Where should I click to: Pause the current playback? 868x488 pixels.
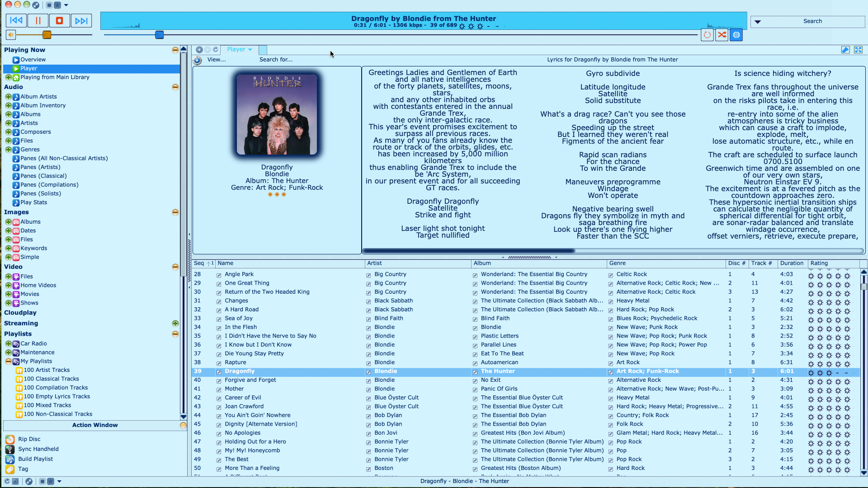[x=38, y=20]
